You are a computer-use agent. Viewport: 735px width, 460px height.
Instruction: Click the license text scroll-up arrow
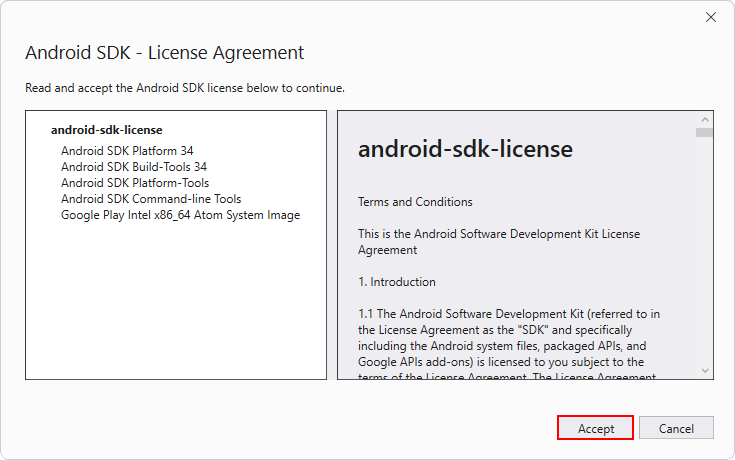coord(705,120)
